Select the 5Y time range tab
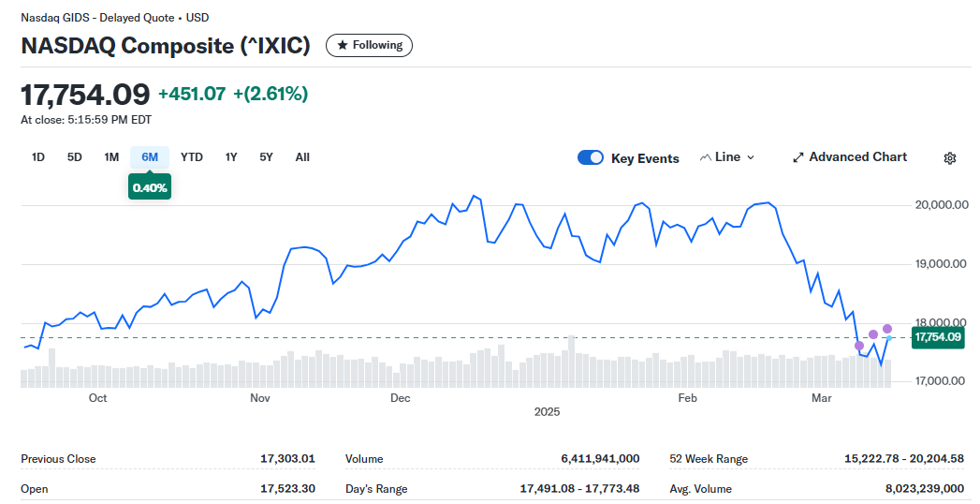 [x=266, y=157]
